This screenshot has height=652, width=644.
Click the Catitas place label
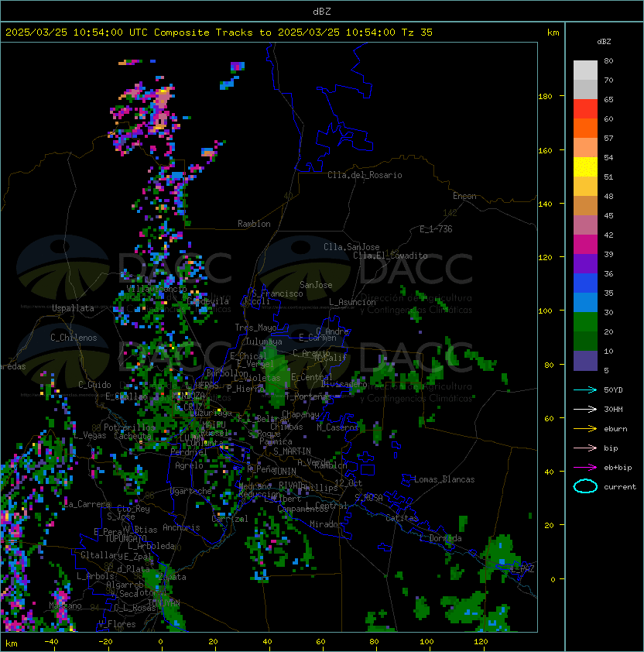402,518
